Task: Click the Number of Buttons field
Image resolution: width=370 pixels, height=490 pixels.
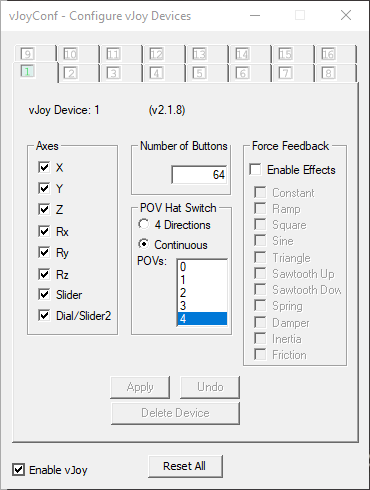Action: (199, 175)
